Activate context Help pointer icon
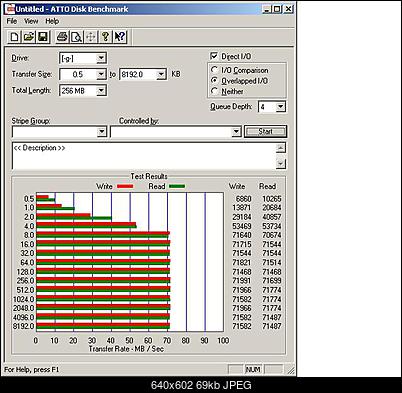The width and height of the screenshot is (402, 393). point(120,36)
